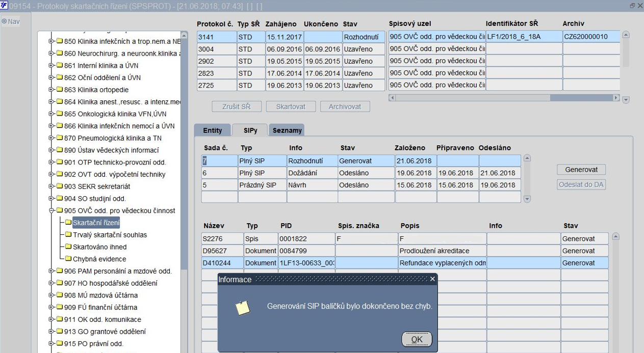Click the horizontal scrollbar under protocol table
The height and width of the screenshot is (353, 644).
click(x=504, y=98)
